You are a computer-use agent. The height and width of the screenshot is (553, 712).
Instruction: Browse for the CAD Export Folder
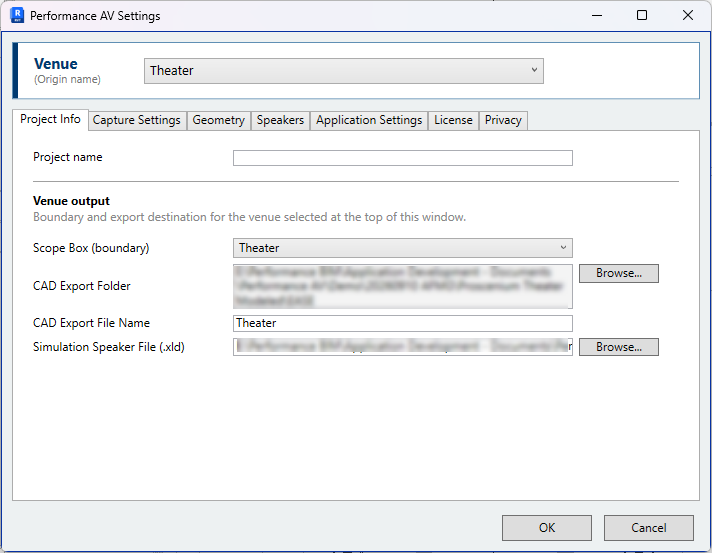tap(618, 273)
